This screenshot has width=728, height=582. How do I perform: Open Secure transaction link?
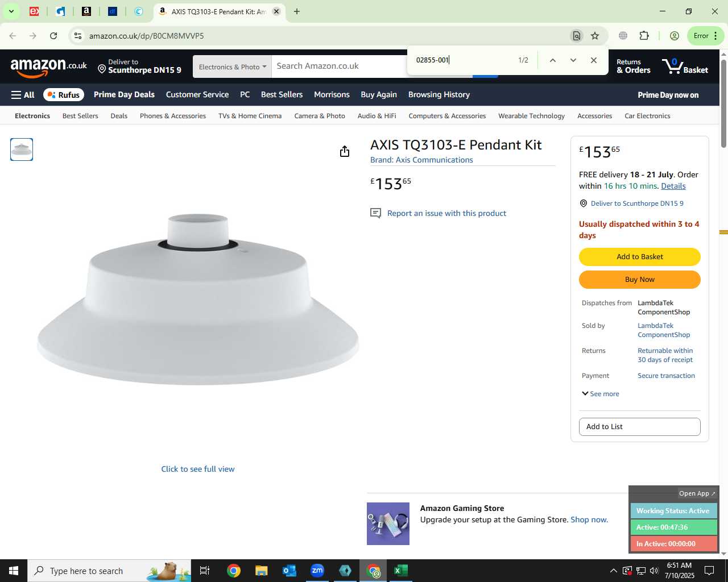click(666, 376)
